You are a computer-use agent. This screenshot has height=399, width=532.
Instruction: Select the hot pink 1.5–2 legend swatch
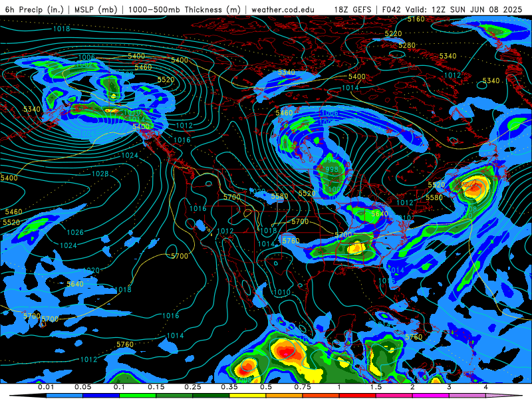click(x=394, y=396)
